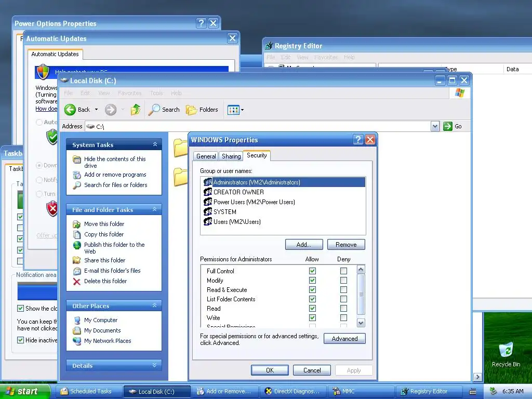Click Cancel in WINDOWS Properties

[312, 370]
